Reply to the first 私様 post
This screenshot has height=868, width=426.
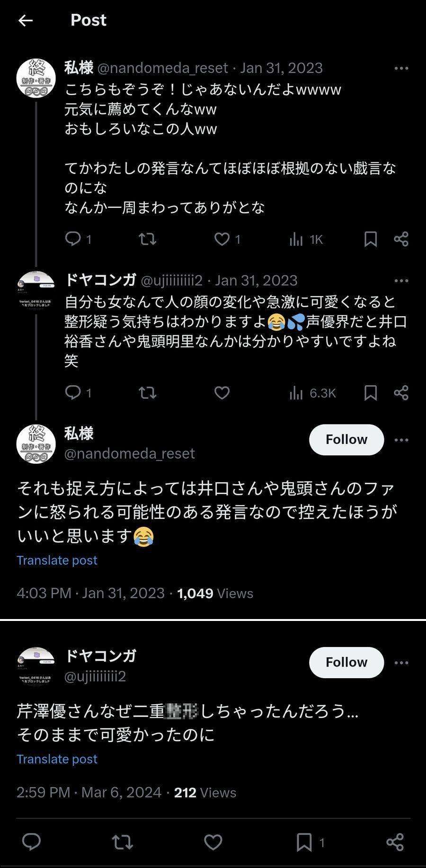pyautogui.click(x=73, y=239)
